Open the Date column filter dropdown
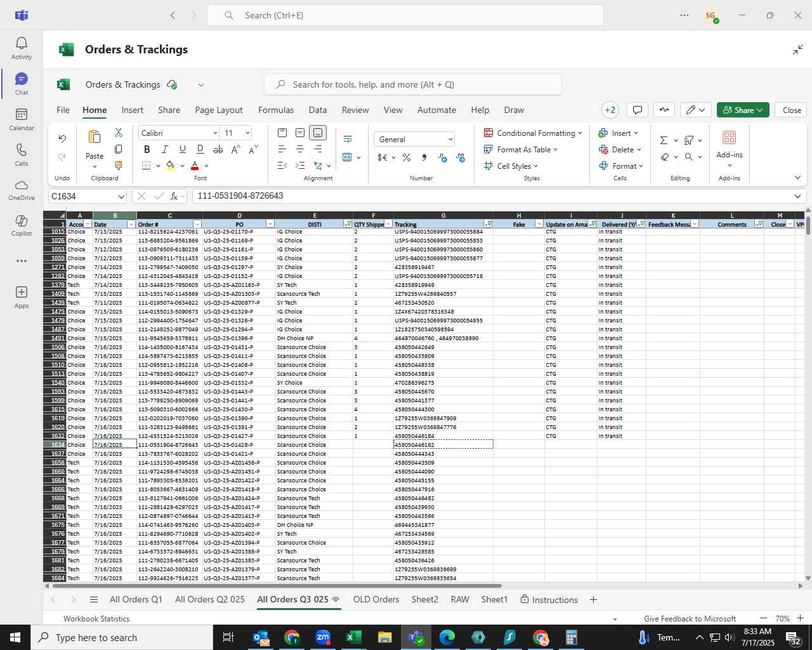This screenshot has height=650, width=812. click(x=131, y=224)
